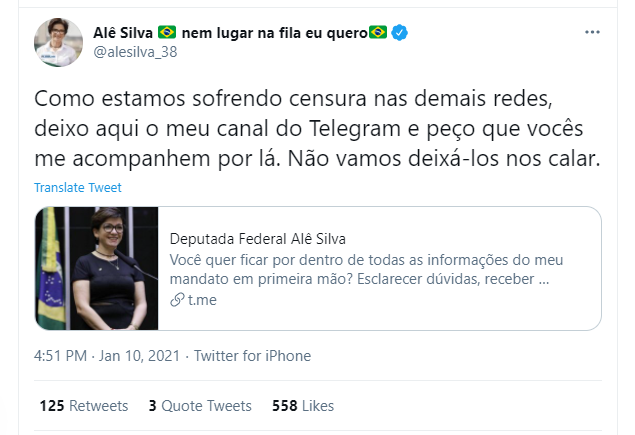Click the tweet text about Telegram channel

coord(317,128)
